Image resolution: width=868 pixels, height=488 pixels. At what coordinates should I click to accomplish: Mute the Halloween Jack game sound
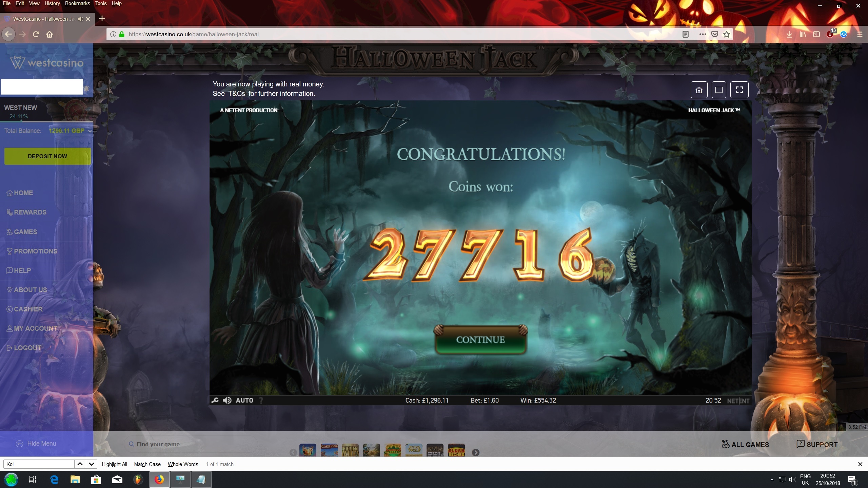pos(227,400)
